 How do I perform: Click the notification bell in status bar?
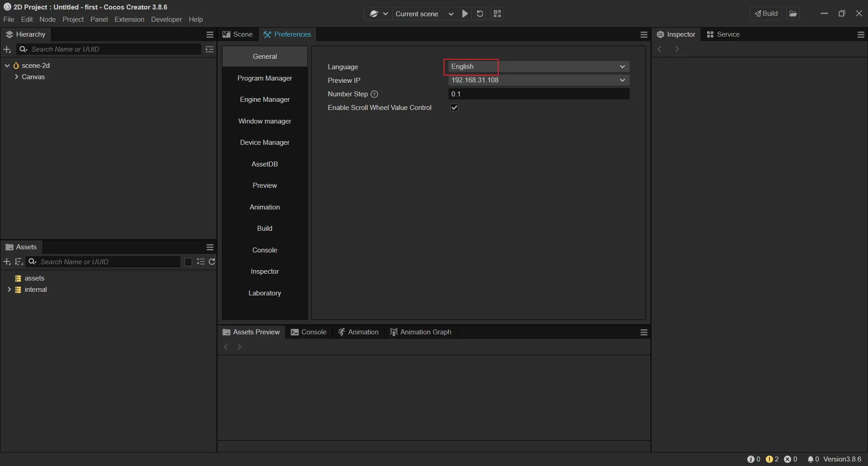[811, 459]
